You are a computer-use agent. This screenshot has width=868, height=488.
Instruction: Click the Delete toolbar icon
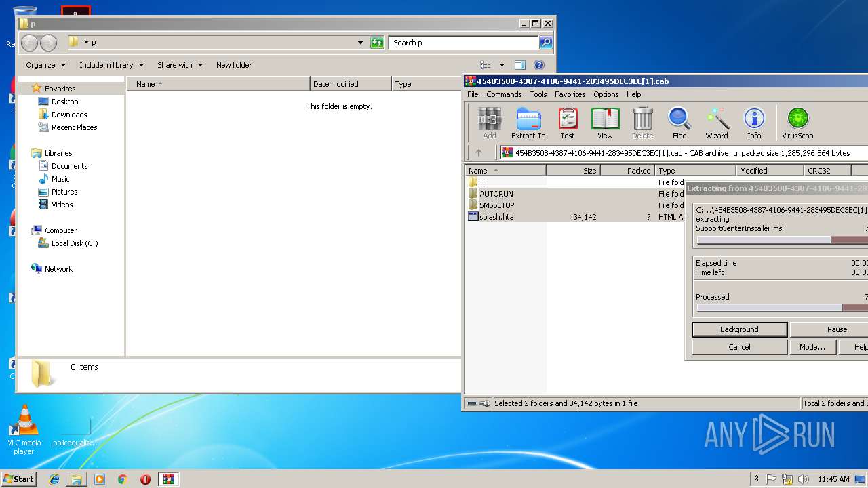click(642, 123)
